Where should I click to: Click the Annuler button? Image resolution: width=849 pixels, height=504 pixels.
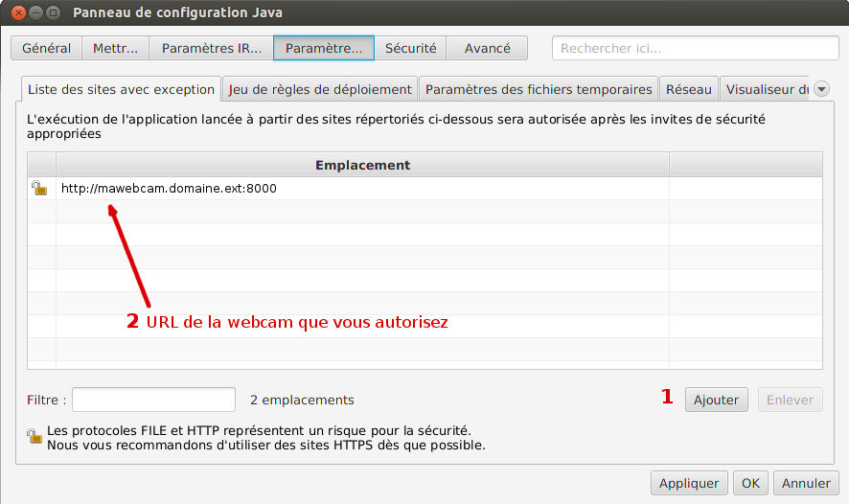(806, 483)
